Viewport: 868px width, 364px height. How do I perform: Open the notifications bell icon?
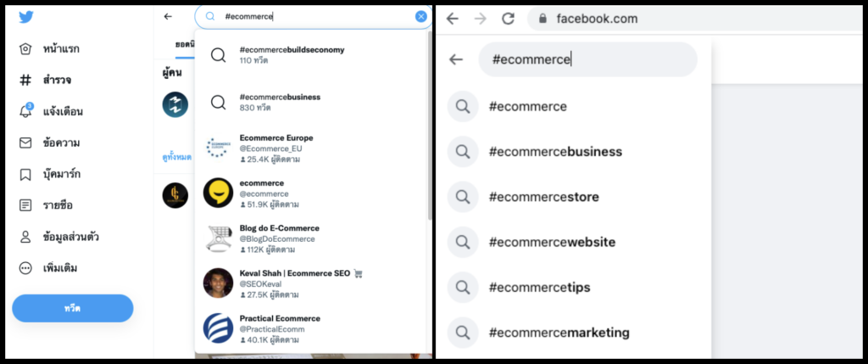[x=25, y=111]
